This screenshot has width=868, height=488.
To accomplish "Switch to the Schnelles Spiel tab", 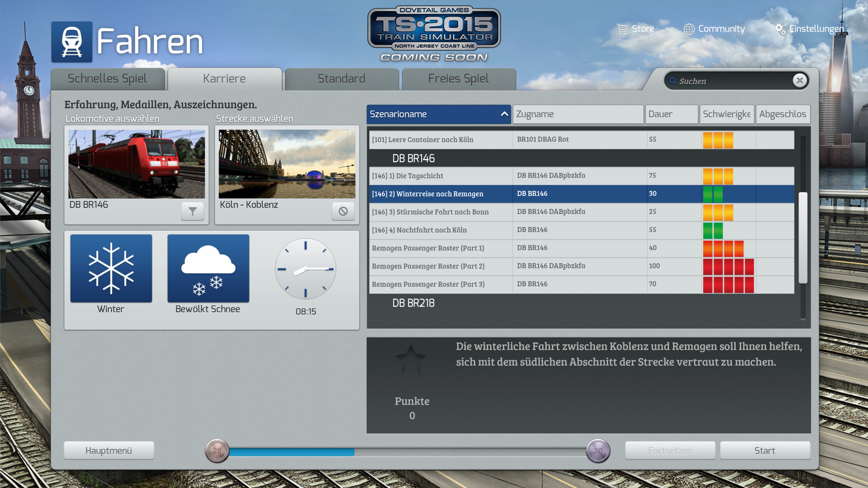I will (x=108, y=79).
